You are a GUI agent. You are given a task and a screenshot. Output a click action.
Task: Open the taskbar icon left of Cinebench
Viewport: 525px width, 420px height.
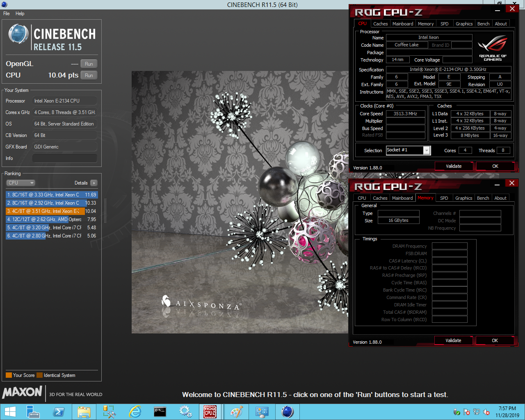tap(262, 412)
